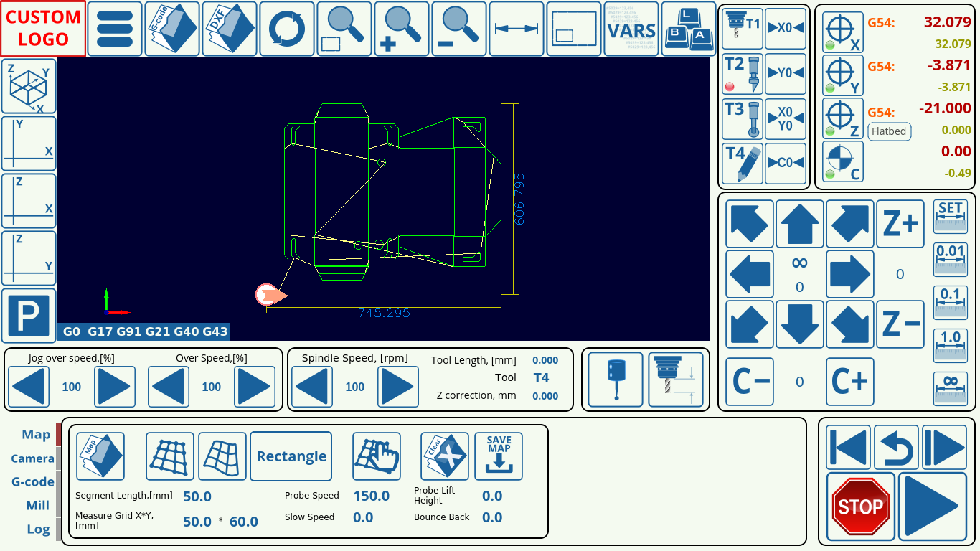The image size is (980, 551).
Task: Import a DXF file
Action: coord(230,29)
